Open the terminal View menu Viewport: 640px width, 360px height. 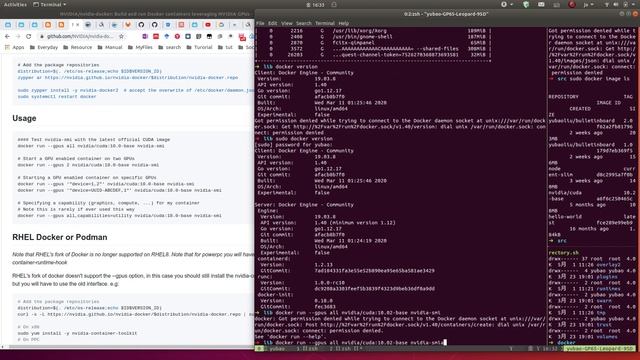(287, 23)
